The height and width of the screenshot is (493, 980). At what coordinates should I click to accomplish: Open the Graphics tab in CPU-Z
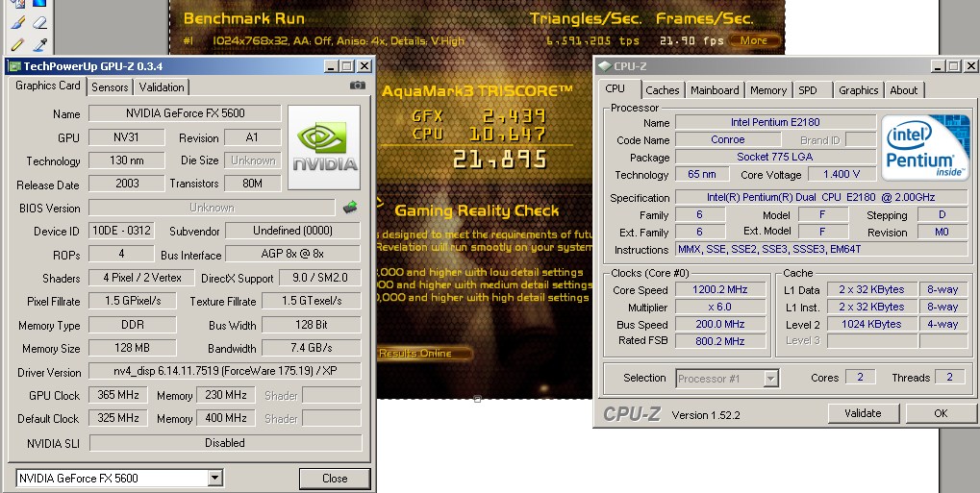point(858,90)
